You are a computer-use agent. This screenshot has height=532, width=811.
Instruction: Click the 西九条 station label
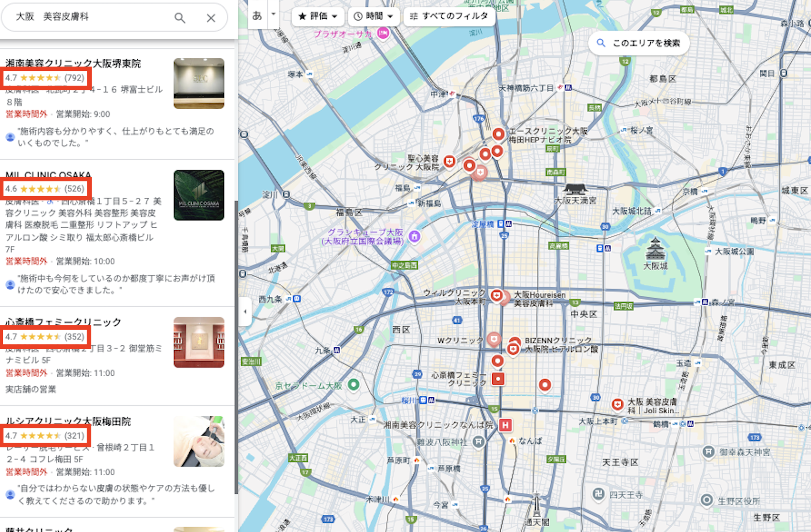[270, 299]
